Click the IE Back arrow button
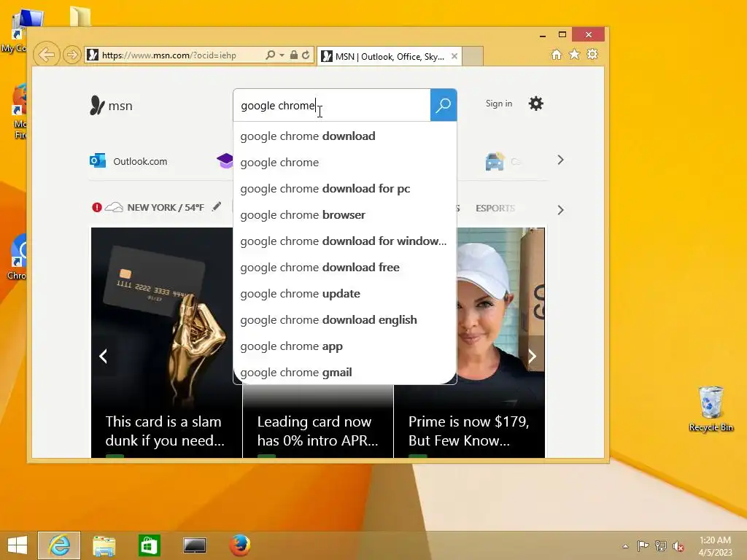Image resolution: width=747 pixels, height=560 pixels. pyautogui.click(x=46, y=55)
